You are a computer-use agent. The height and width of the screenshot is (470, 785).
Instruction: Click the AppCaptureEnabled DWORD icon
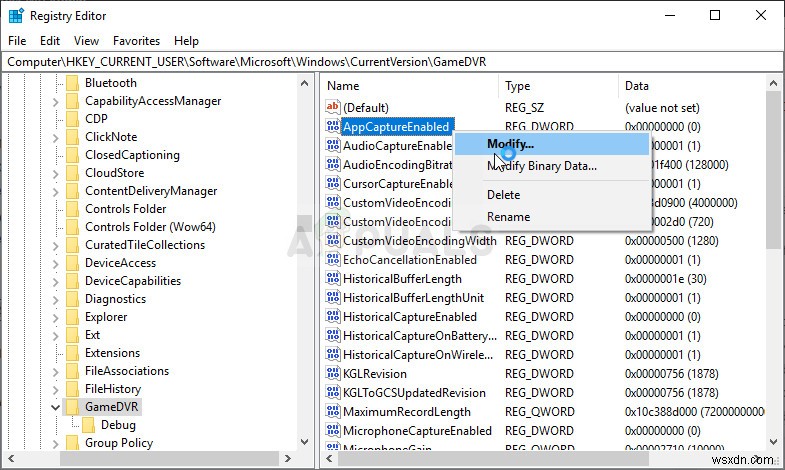click(332, 126)
